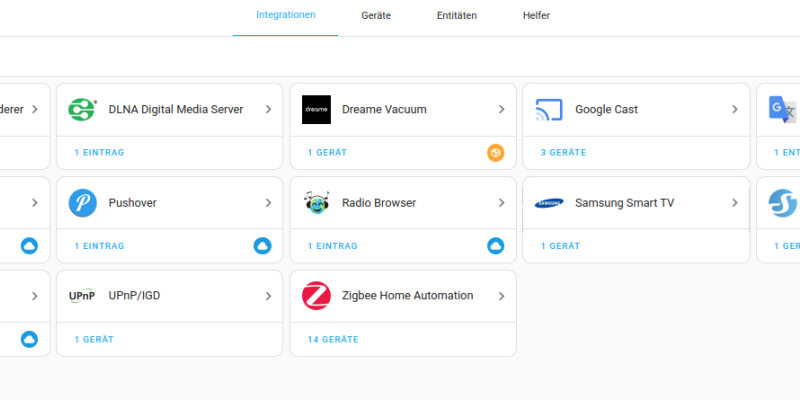Click the cloud badge on Pushover card

(x=262, y=246)
